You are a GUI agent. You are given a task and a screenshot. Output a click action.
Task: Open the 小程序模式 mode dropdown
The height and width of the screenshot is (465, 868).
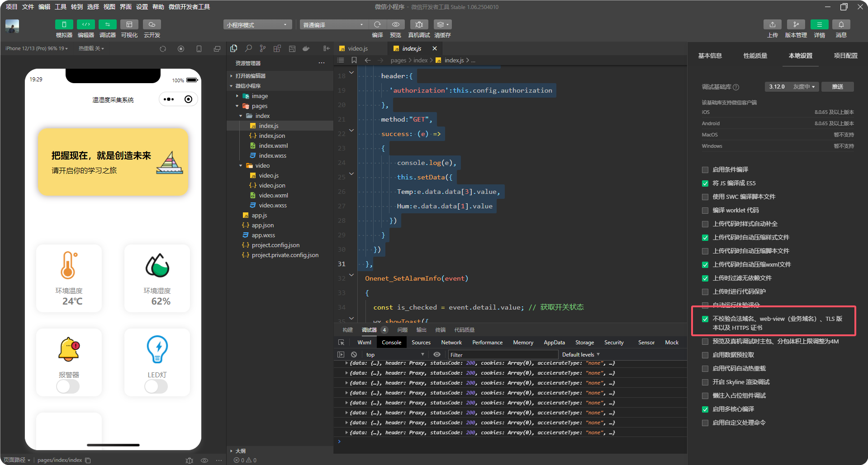coord(257,25)
